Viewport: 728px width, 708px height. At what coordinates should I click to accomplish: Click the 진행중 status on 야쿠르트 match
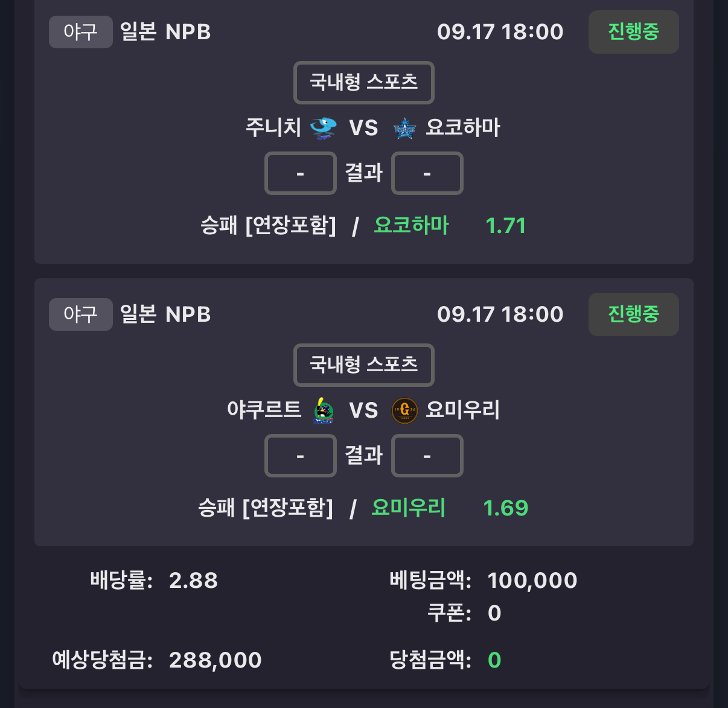633,314
